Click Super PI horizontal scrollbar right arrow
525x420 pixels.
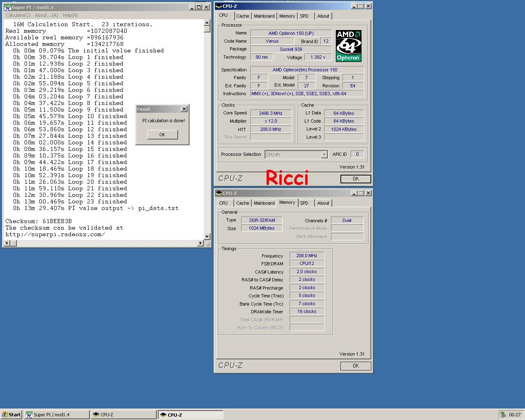[201, 243]
